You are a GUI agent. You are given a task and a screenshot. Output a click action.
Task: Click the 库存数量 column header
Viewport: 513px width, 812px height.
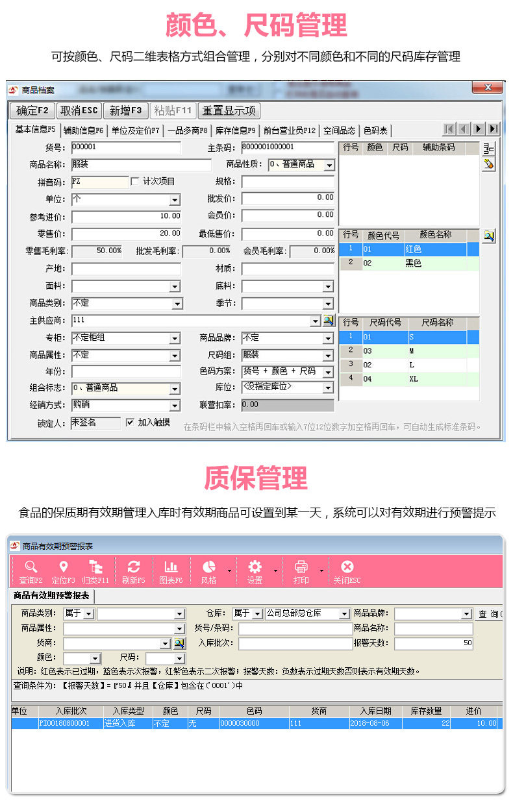coord(426,711)
